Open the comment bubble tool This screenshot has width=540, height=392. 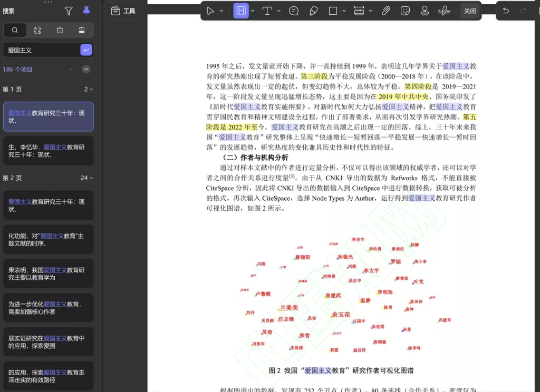click(x=294, y=11)
